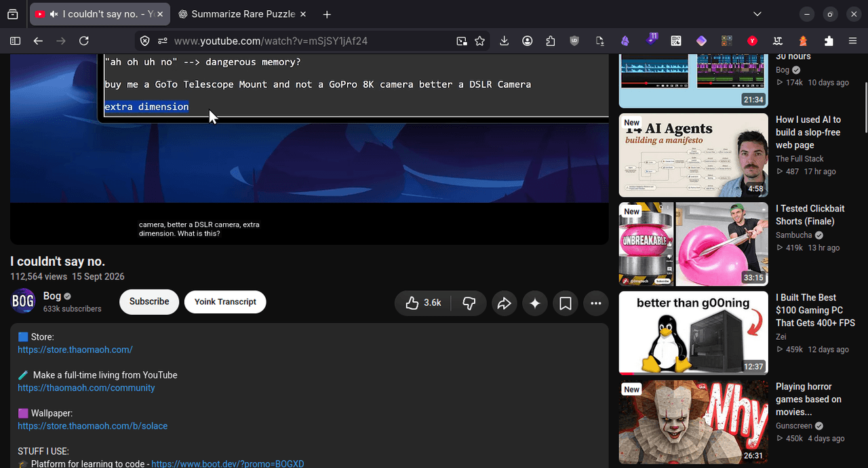Open the tracking protection shield icon
868x468 pixels.
[144, 41]
